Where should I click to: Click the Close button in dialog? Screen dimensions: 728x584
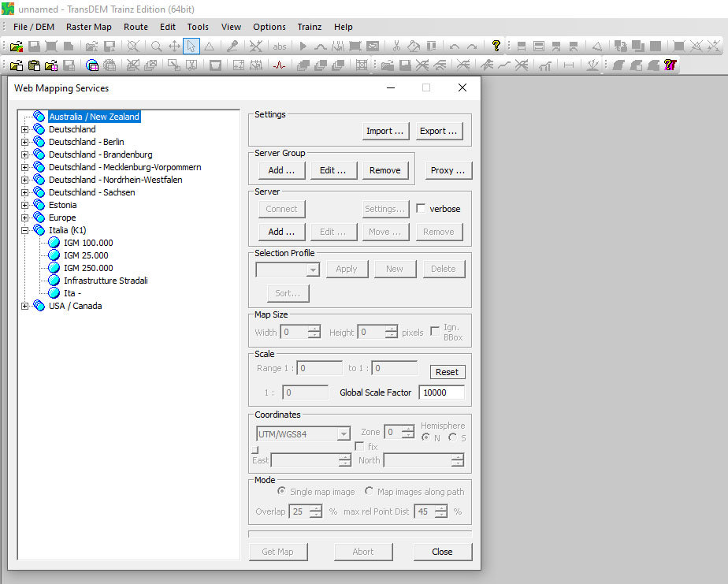[443, 552]
